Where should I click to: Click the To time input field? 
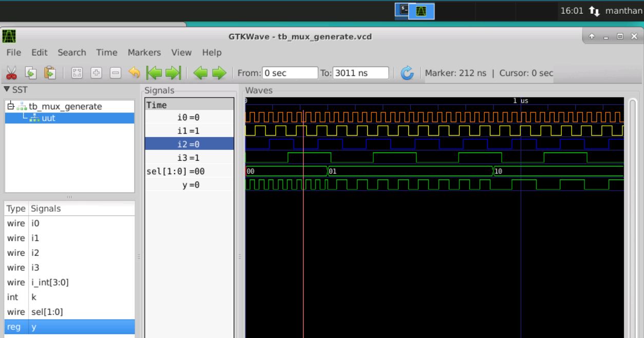361,73
